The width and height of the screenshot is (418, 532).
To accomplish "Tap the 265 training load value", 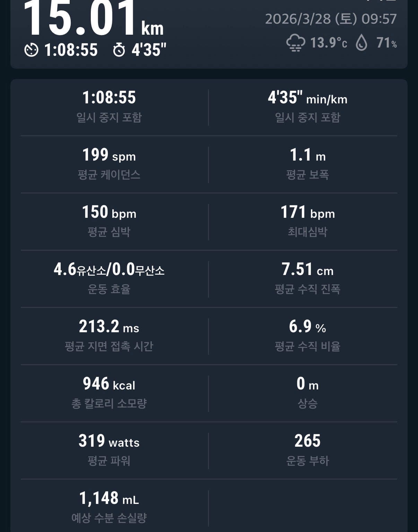I will click(x=307, y=450).
